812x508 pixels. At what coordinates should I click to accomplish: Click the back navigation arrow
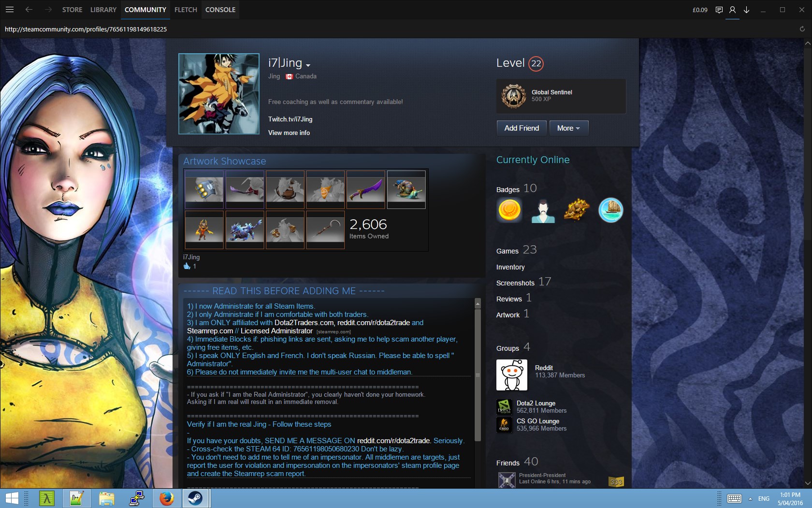tap(29, 10)
